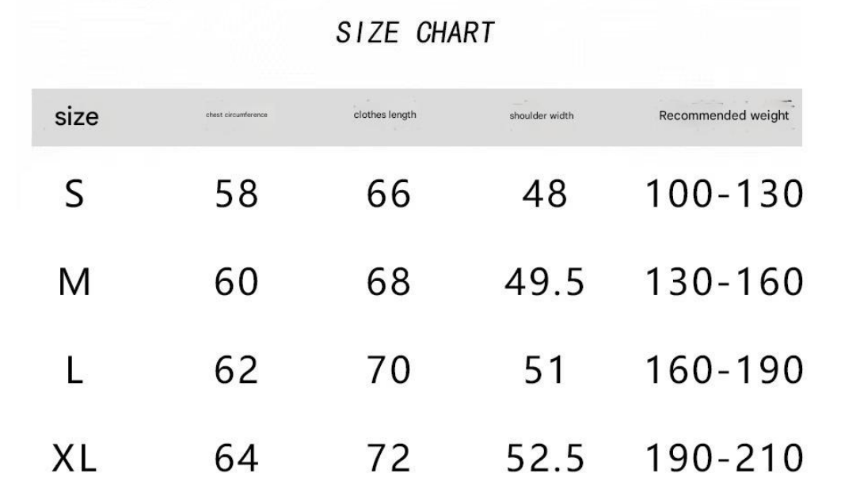860x504 pixels.
Task: Click chest circumference value 58
Action: click(237, 195)
